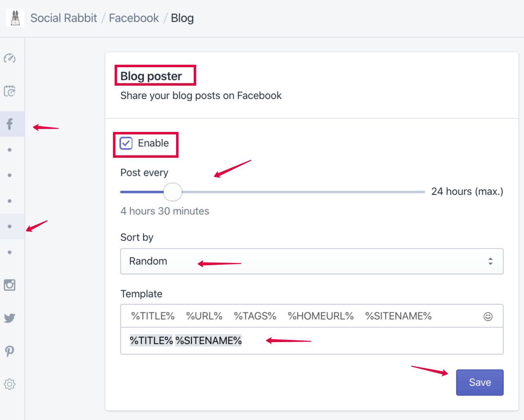Open the scheduler calendar icon in sidebar
Screen dimensions: 524x420
(x=10, y=91)
